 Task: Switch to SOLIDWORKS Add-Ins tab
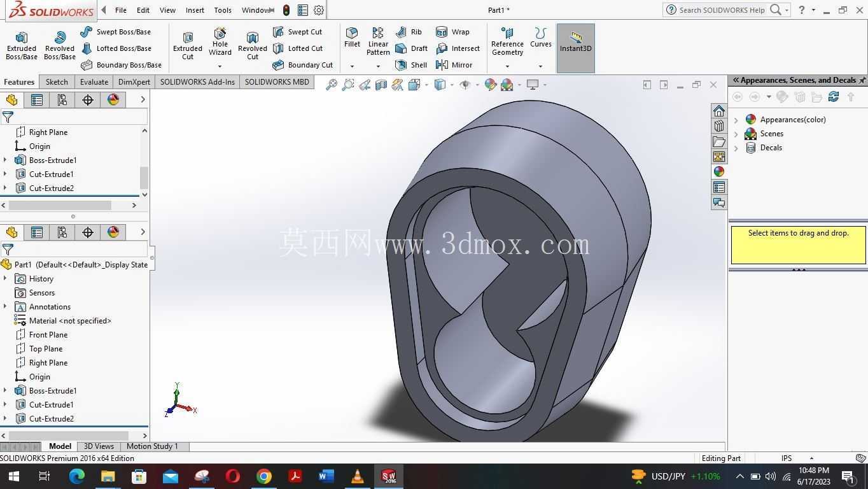pos(197,82)
